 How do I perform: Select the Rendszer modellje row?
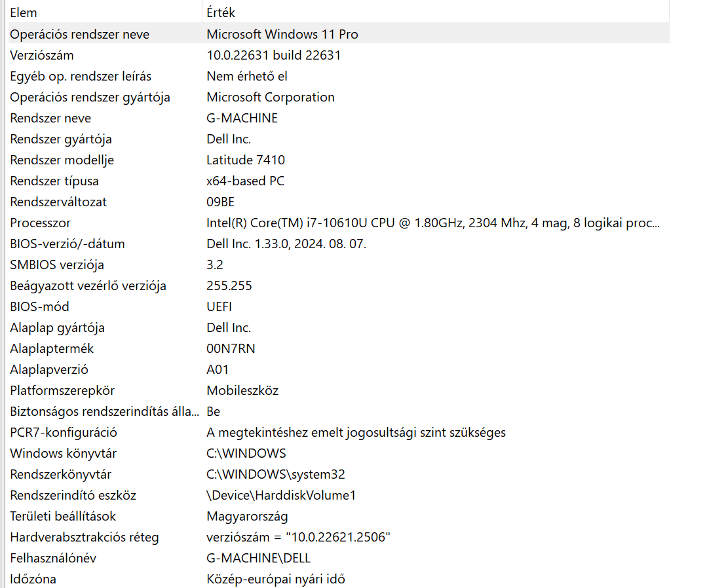pos(339,160)
